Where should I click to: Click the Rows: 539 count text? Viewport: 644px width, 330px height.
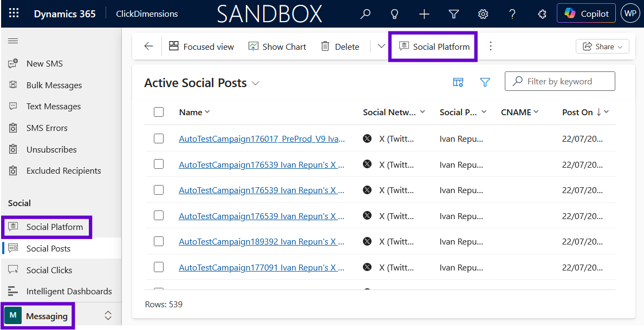164,305
